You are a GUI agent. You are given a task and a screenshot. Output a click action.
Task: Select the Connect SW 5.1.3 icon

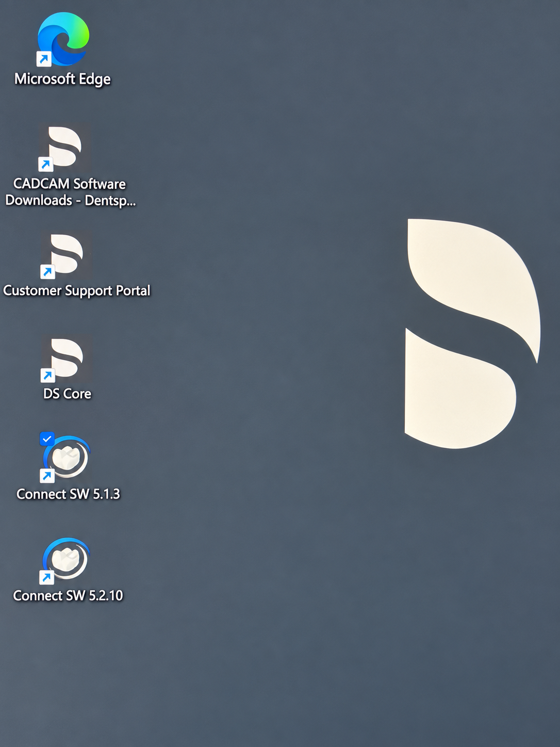66,458
